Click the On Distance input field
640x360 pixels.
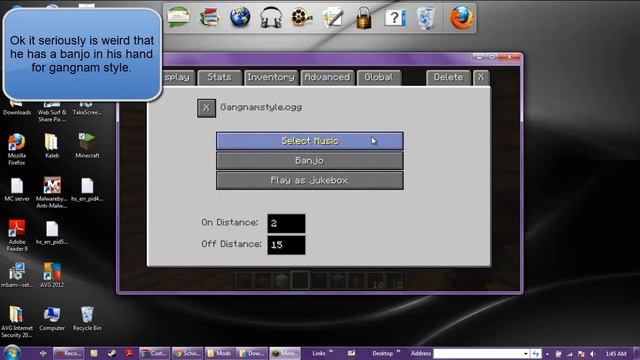[x=286, y=223]
